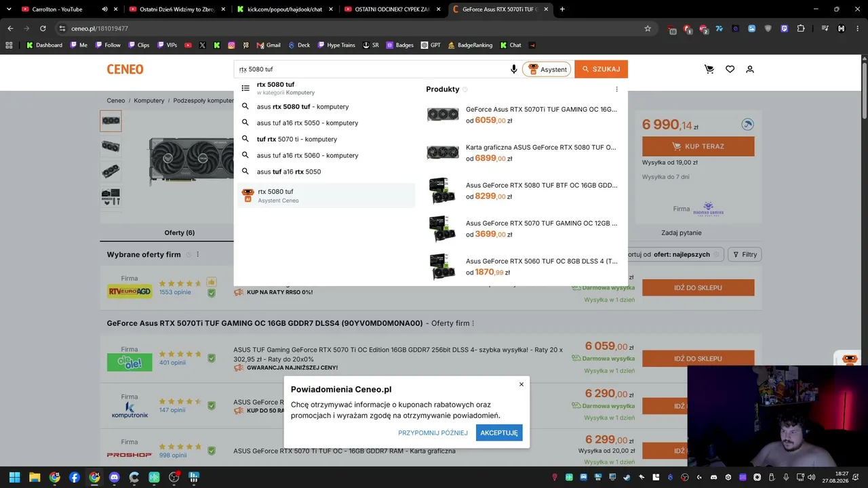Open the Chrome apps grid shortcut

pyautogui.click(x=9, y=45)
